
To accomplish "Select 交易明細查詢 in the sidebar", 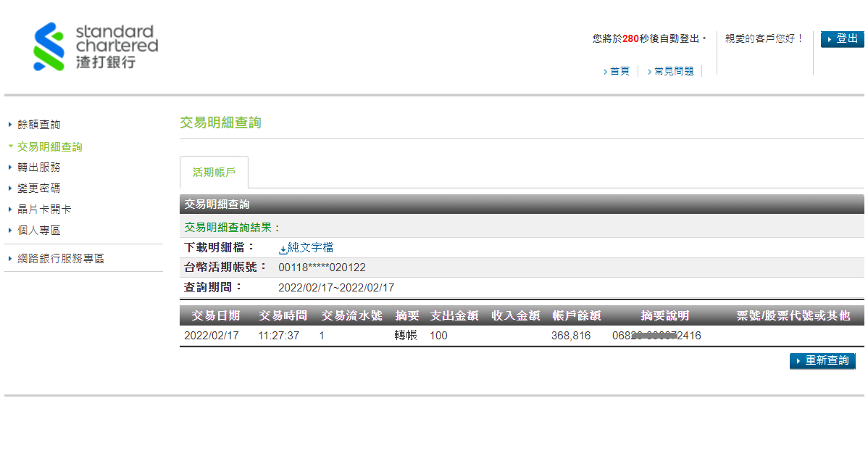I will tap(49, 146).
